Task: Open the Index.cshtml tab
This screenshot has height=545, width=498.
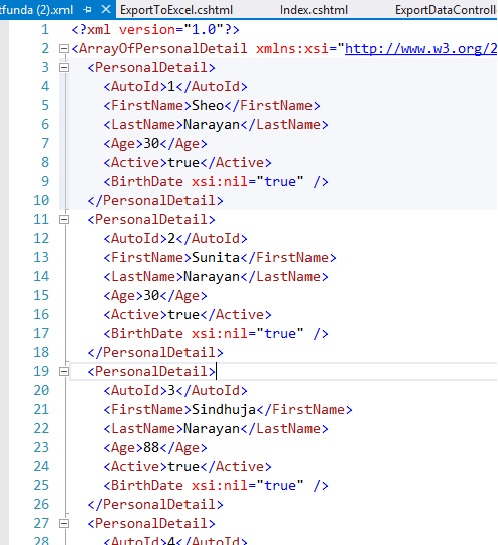Action: pos(313,10)
